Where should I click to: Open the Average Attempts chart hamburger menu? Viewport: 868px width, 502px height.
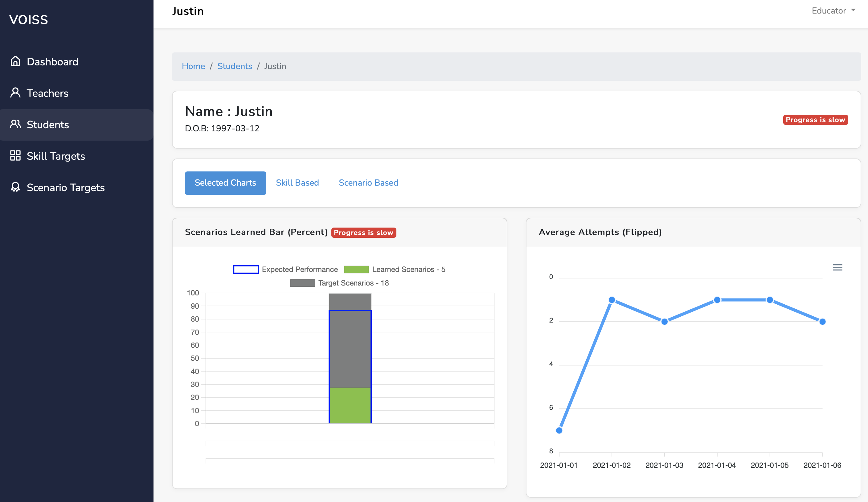coord(837,267)
